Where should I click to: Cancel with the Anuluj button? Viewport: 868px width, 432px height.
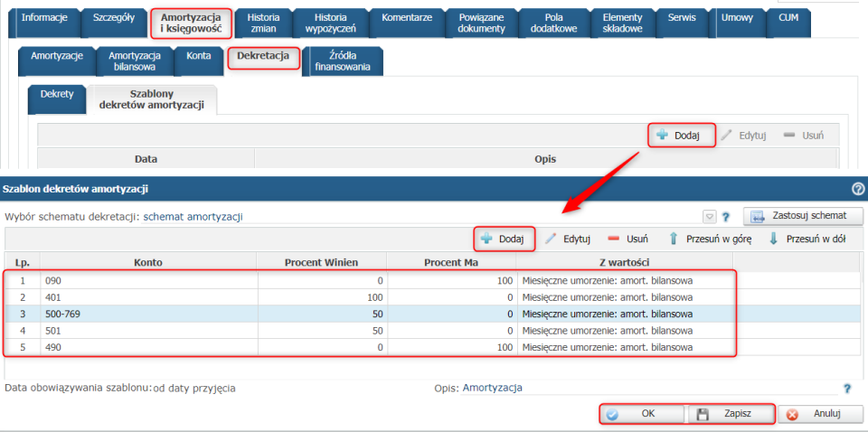(x=820, y=414)
